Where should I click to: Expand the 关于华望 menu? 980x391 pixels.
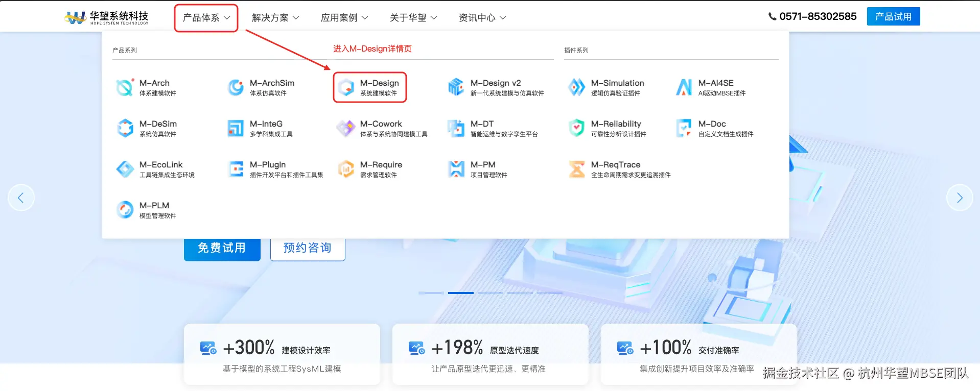(413, 18)
